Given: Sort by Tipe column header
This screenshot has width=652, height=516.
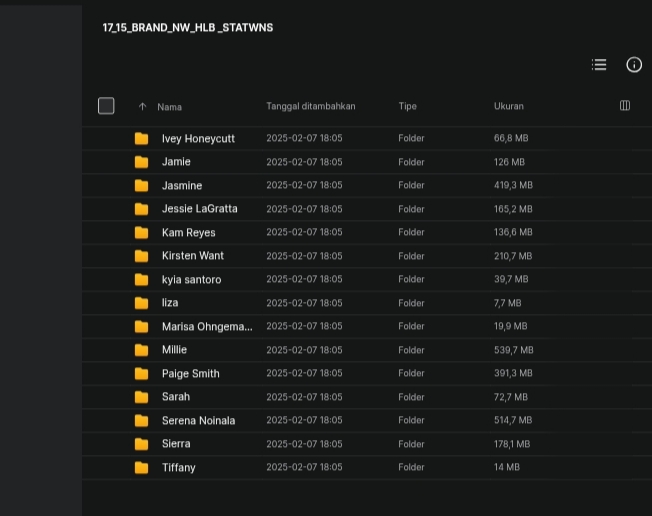Looking at the screenshot, I should [408, 106].
